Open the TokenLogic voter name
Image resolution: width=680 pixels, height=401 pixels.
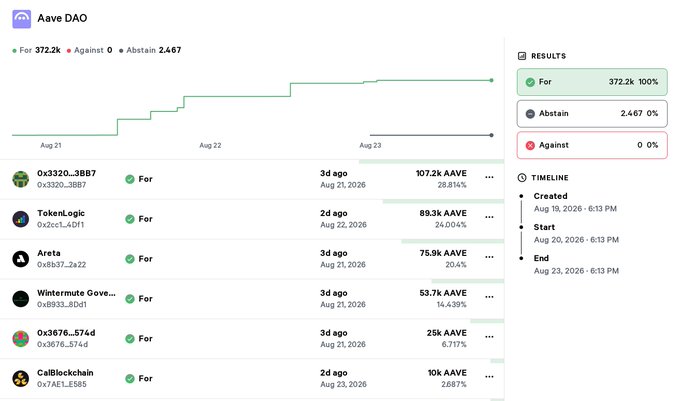[61, 213]
